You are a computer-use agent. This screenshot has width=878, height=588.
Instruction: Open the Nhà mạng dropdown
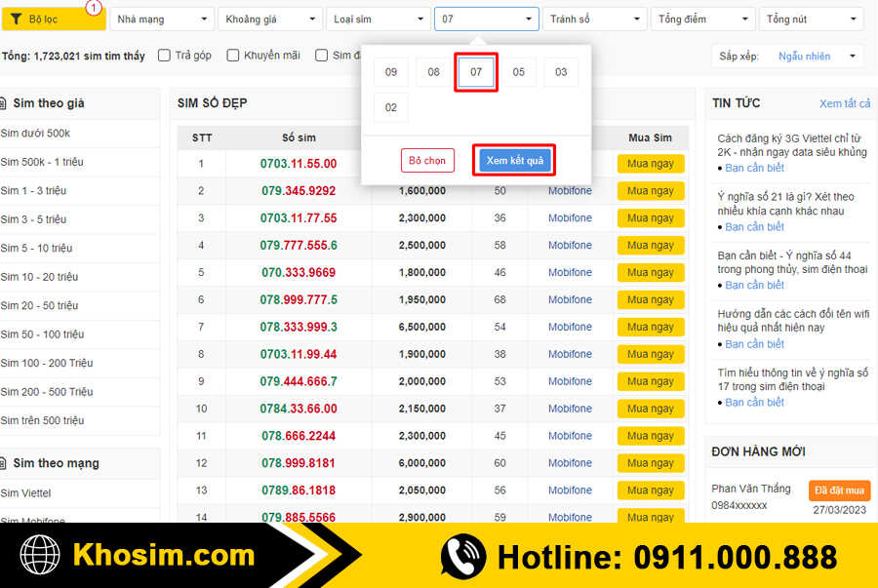point(162,18)
